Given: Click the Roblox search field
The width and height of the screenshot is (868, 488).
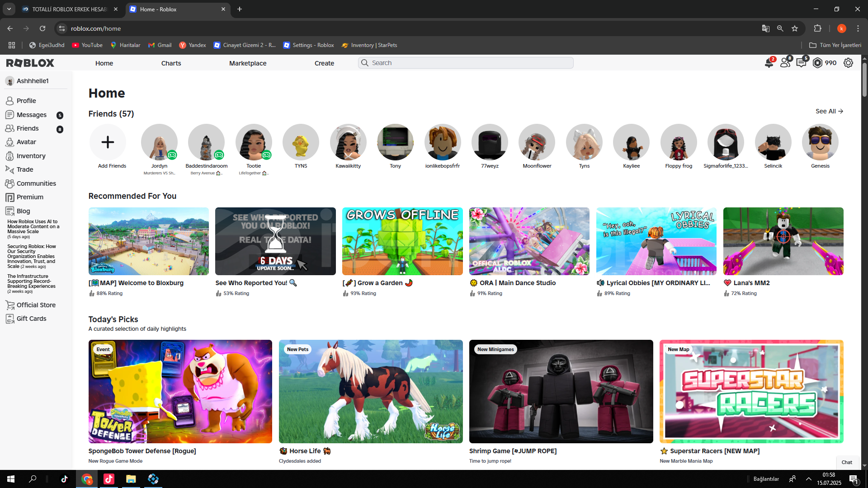Looking at the screenshot, I should [x=466, y=63].
